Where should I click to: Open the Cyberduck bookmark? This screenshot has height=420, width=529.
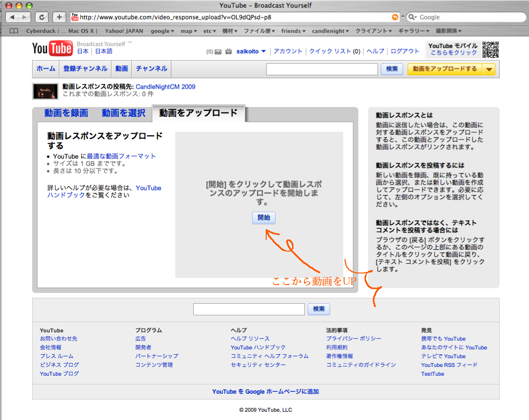point(62,31)
